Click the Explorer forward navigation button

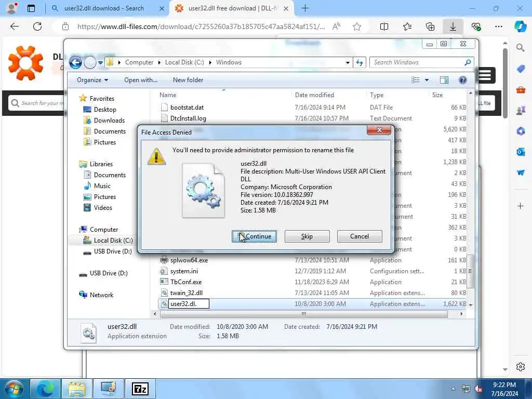click(90, 62)
